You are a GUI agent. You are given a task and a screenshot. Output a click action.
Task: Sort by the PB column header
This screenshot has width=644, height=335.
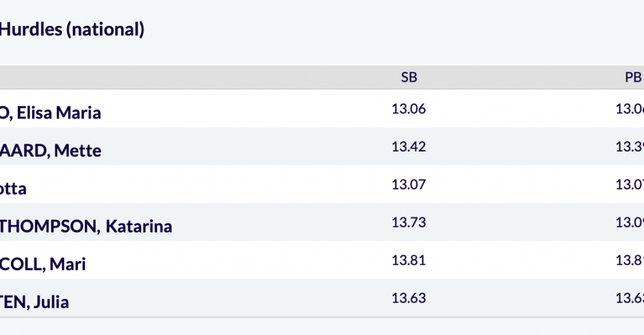[x=633, y=77]
